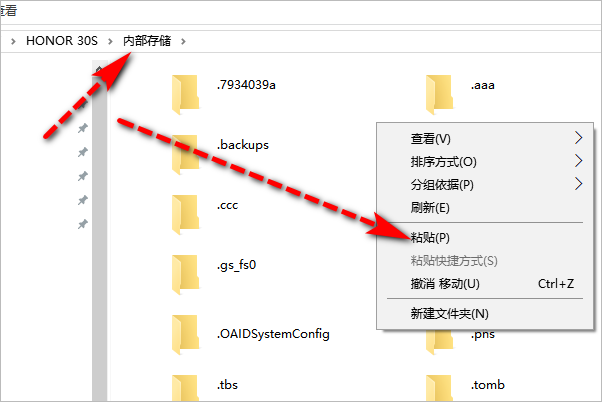Open the .7934039a folder
This screenshot has width=602, height=402.
click(224, 93)
